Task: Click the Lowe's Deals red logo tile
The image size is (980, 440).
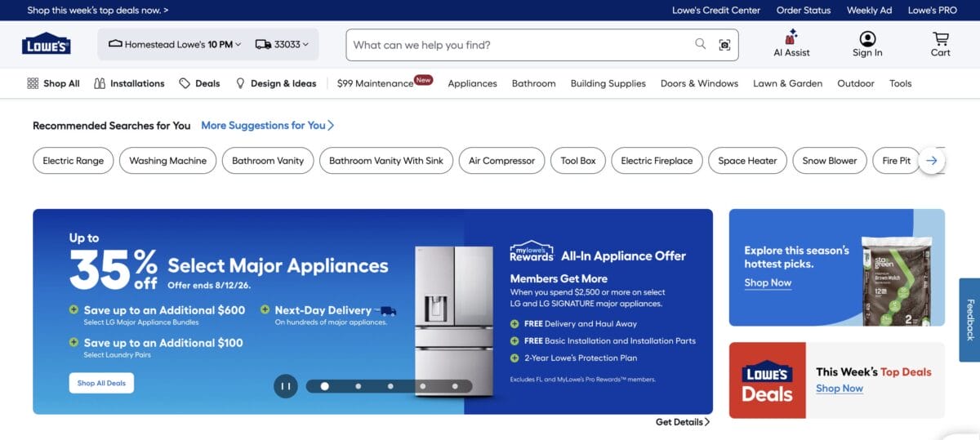Action: point(768,380)
